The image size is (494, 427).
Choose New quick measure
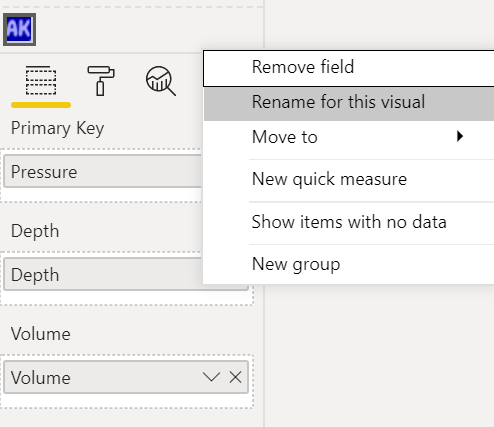349,179
